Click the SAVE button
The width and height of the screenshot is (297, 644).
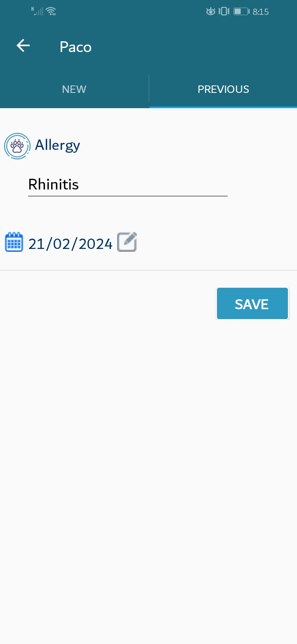252,304
